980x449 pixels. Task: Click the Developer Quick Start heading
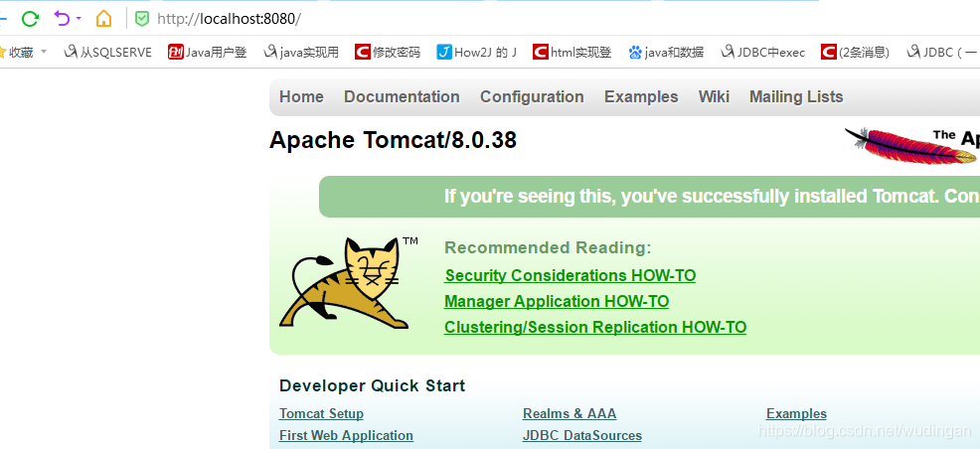point(373,386)
